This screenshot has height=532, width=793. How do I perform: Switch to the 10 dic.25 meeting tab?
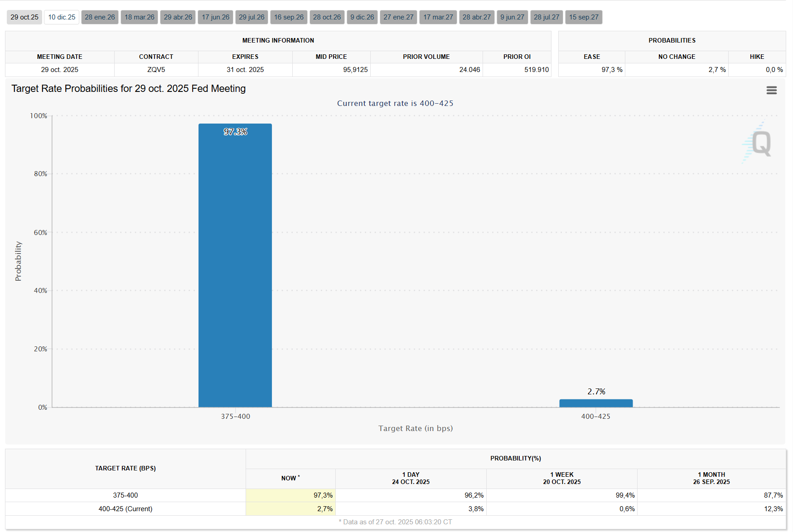[x=62, y=17]
